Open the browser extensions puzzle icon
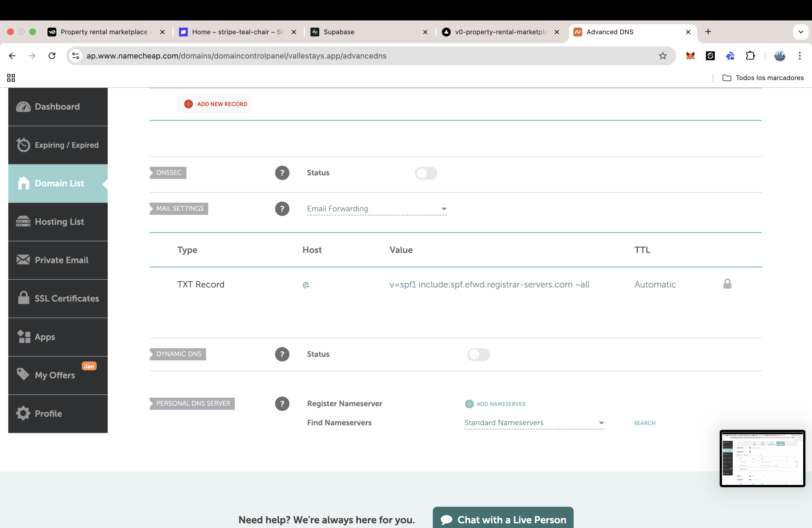 click(750, 56)
